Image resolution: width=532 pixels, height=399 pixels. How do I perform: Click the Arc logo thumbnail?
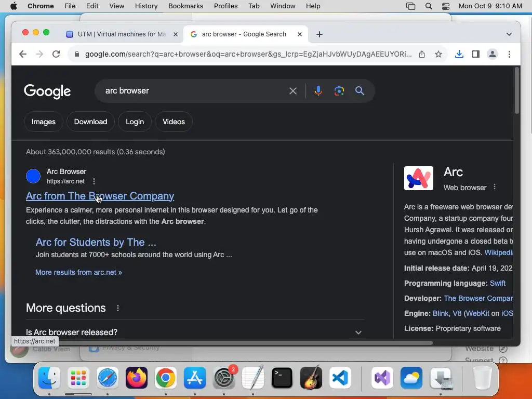(x=419, y=178)
